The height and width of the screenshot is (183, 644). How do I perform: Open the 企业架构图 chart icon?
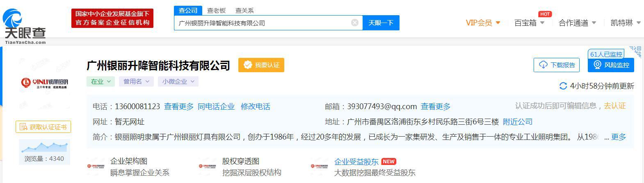coord(95,166)
